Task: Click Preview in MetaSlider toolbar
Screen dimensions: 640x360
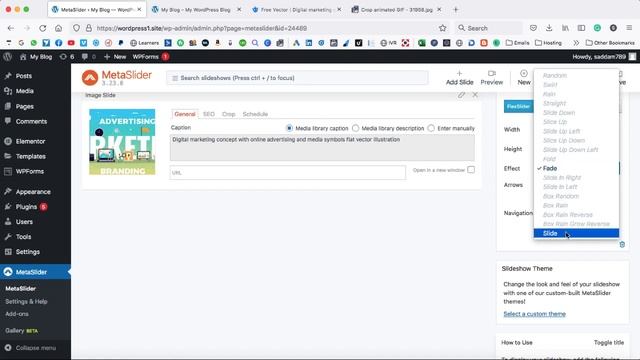Action: (x=492, y=78)
